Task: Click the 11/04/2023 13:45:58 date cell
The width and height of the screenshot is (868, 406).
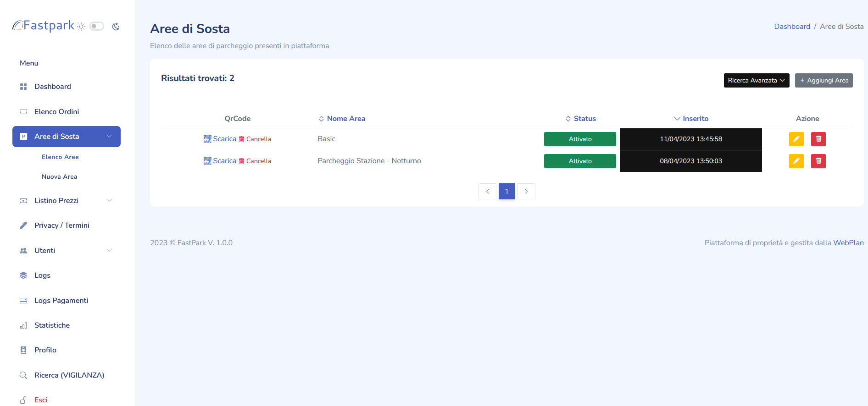Action: point(691,139)
